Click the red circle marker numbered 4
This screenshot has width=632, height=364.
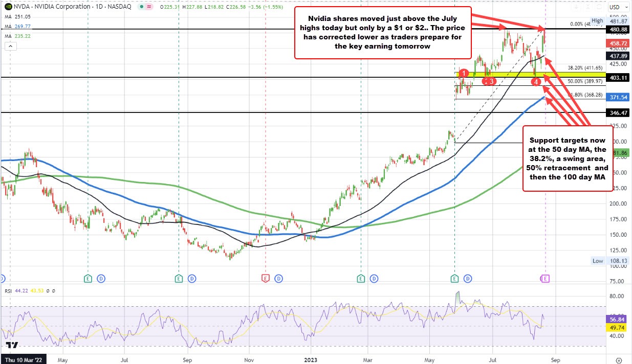coord(535,82)
